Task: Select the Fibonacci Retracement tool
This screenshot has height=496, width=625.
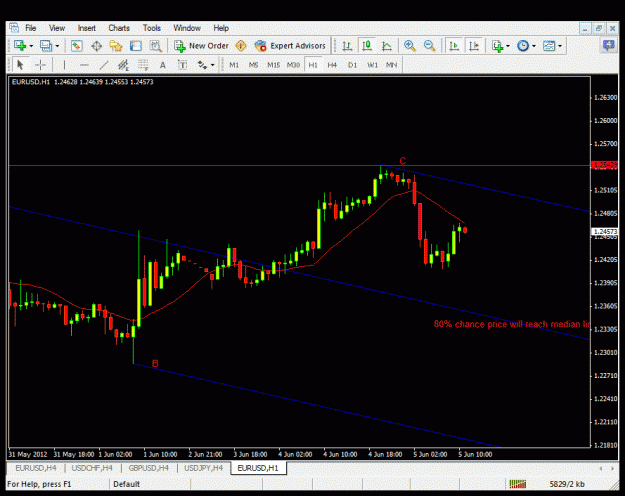Action: [x=143, y=65]
